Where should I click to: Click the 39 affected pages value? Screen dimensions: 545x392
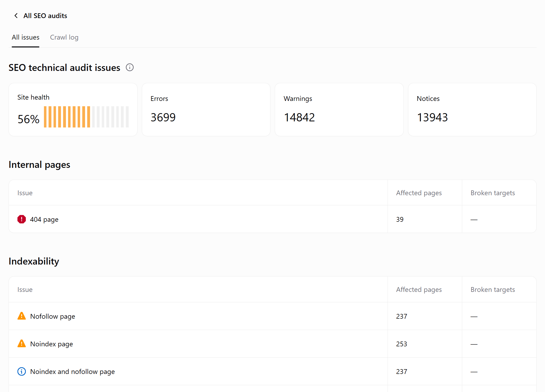tap(400, 219)
